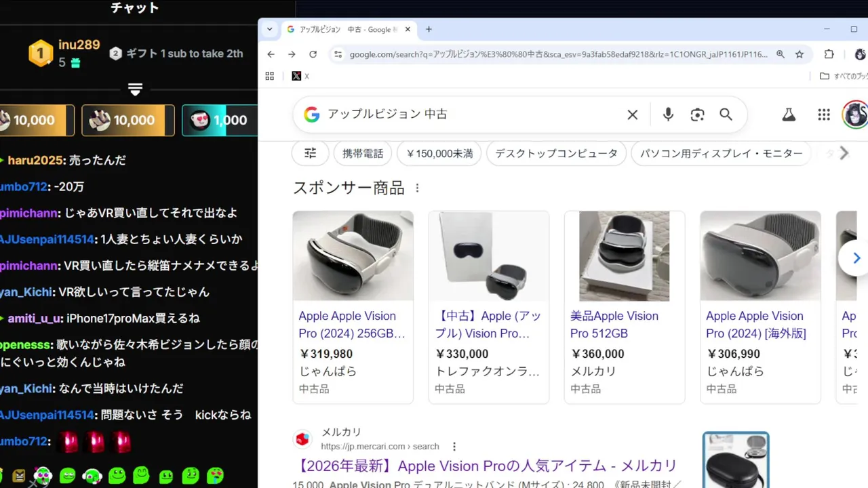Start voice search with the microphone
868x488 pixels.
[x=668, y=115]
